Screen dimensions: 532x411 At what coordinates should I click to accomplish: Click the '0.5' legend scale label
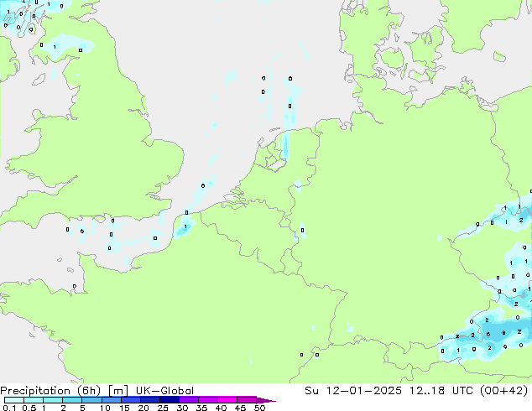(x=29, y=408)
